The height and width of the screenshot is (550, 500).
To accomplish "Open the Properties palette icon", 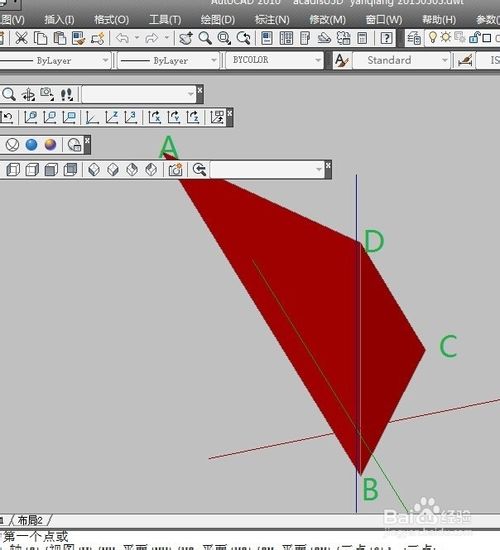I will click(x=267, y=38).
